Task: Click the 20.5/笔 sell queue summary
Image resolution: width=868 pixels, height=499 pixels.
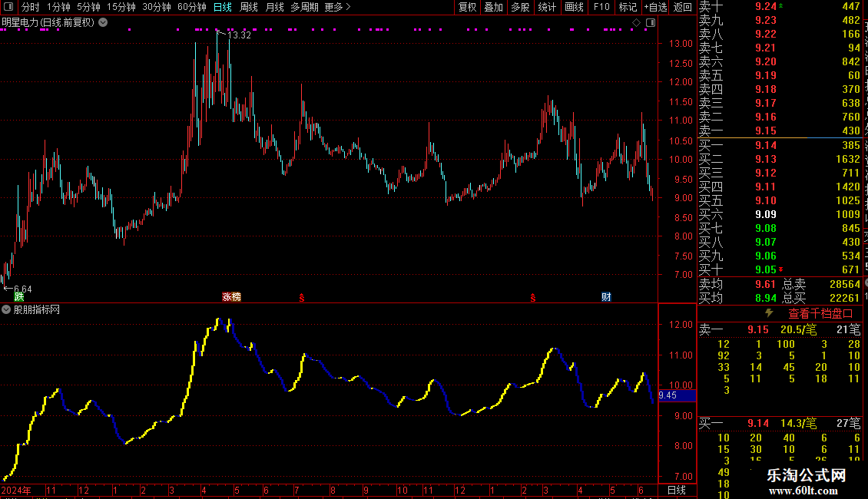Action: pos(798,329)
